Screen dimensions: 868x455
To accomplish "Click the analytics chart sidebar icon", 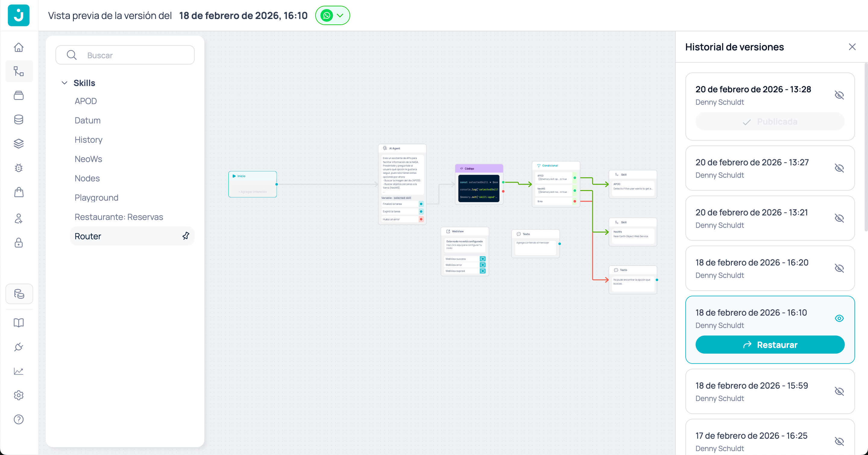I will [18, 371].
